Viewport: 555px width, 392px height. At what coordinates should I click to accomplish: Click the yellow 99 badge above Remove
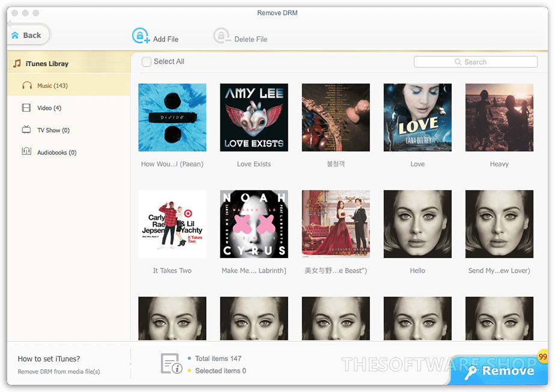pyautogui.click(x=542, y=357)
